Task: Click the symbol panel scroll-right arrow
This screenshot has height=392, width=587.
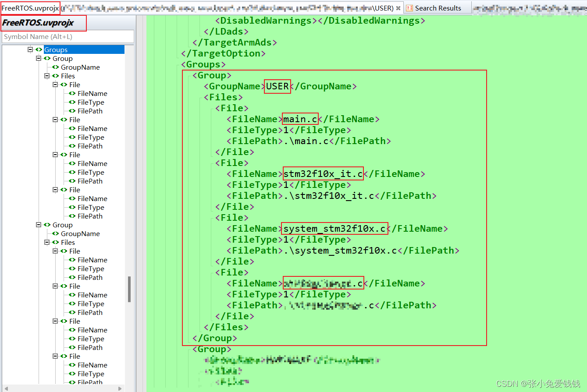Action: [121, 388]
